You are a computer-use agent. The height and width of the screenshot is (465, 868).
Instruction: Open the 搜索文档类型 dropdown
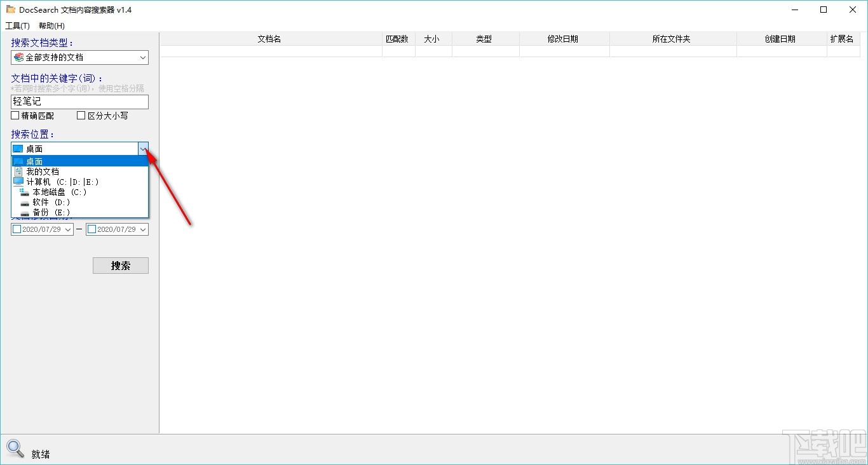click(x=142, y=57)
